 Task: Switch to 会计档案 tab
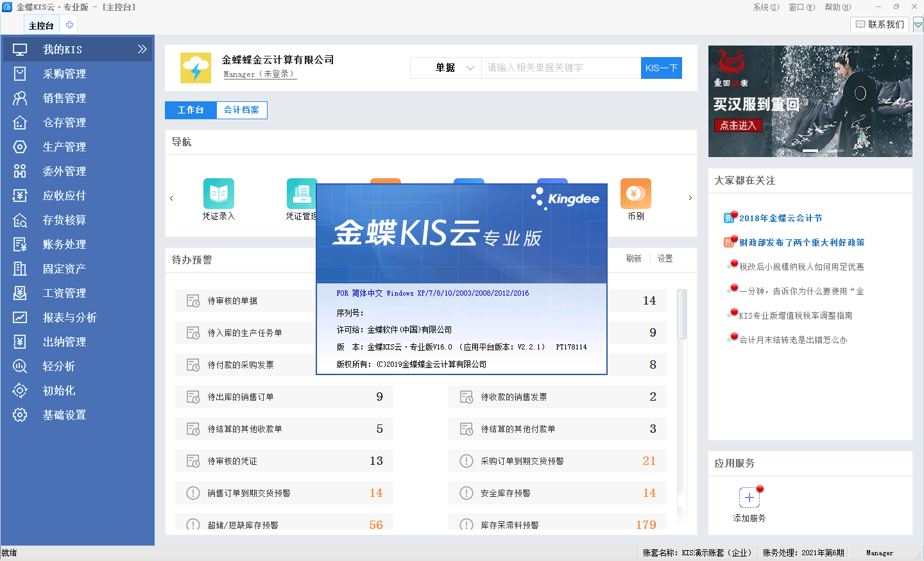coord(241,110)
